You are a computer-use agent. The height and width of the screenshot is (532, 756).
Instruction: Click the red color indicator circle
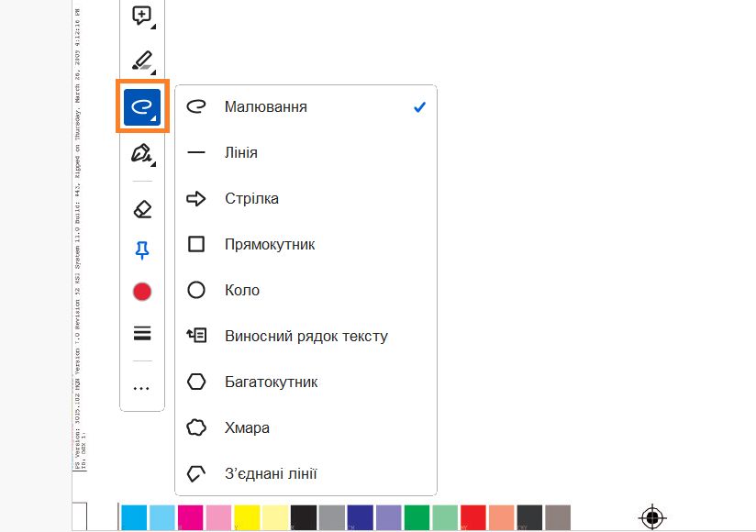click(141, 291)
